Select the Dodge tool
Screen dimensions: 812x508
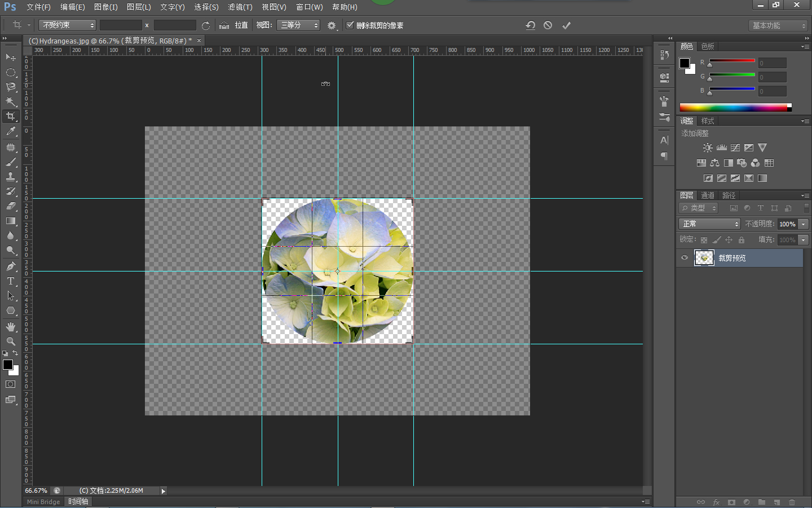click(x=10, y=250)
